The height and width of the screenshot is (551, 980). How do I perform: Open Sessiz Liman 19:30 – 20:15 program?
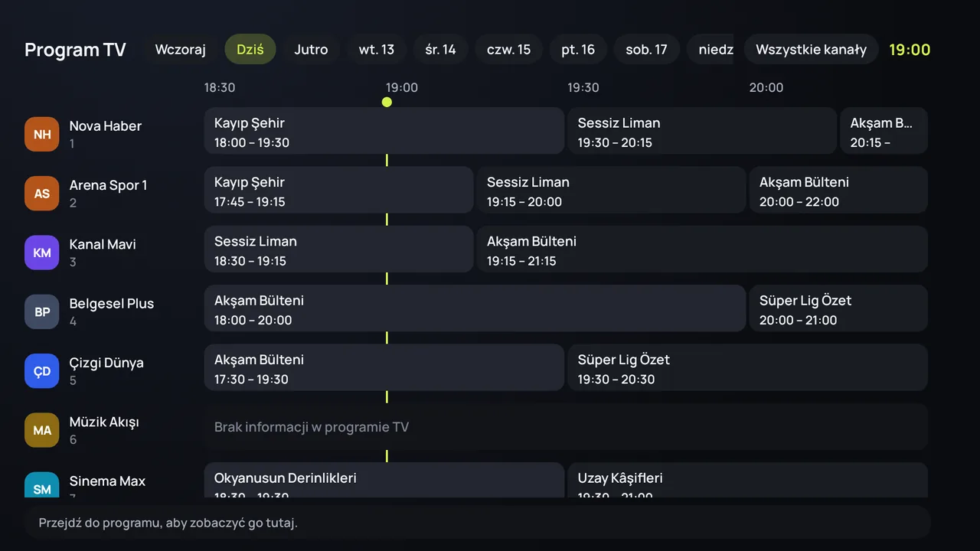click(702, 132)
